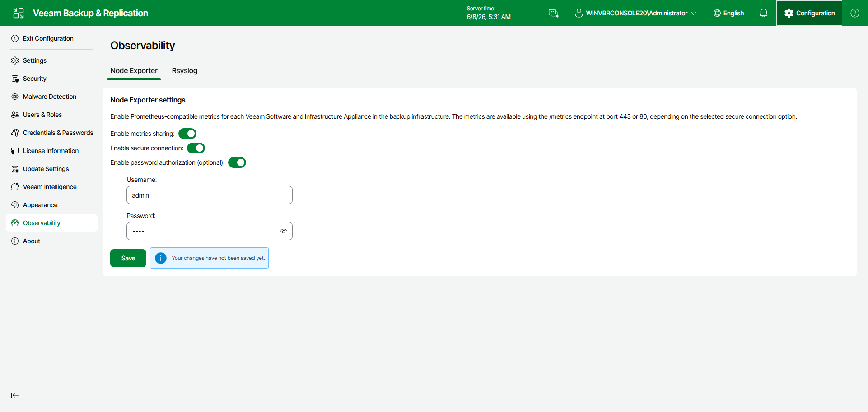The height and width of the screenshot is (412, 868).
Task: Click the Observability gauge icon
Action: 15,223
